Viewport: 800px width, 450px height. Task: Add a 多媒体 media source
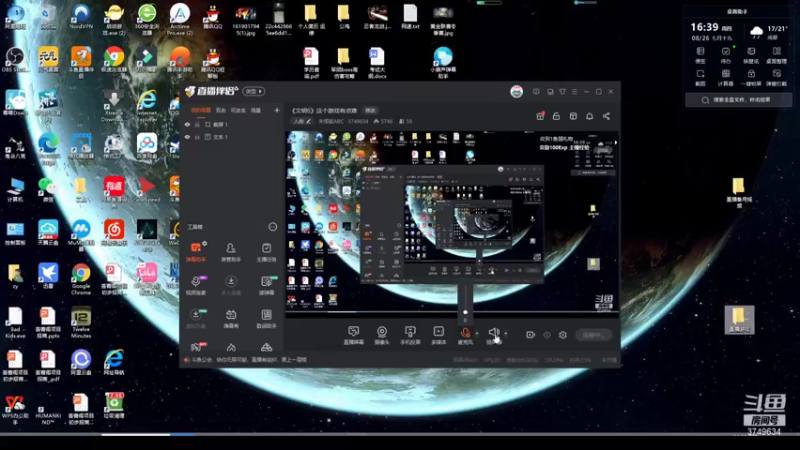[x=438, y=335]
